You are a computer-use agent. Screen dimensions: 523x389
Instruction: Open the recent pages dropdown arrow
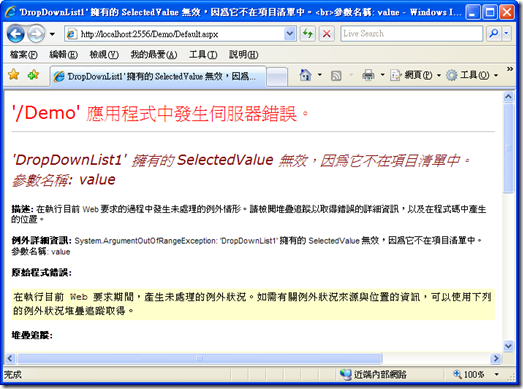pos(52,34)
